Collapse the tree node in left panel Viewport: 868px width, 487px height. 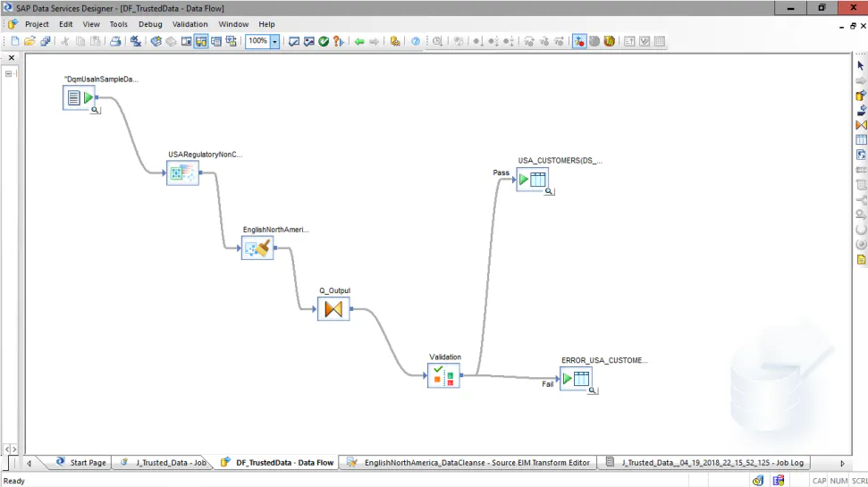(x=8, y=73)
